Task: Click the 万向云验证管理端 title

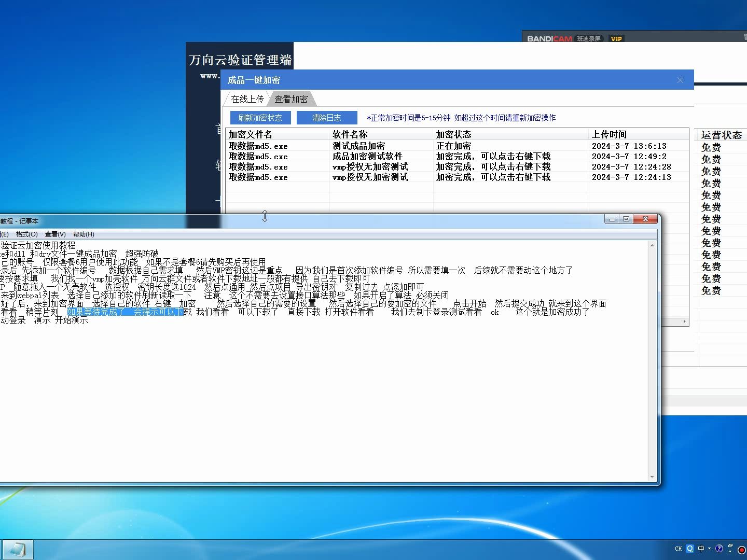Action: click(240, 60)
